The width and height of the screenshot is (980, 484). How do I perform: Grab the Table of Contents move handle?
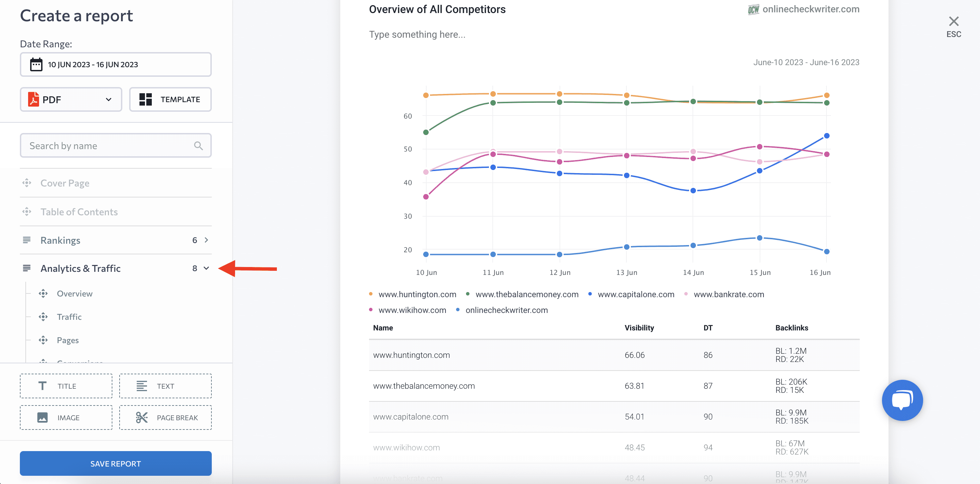27,211
